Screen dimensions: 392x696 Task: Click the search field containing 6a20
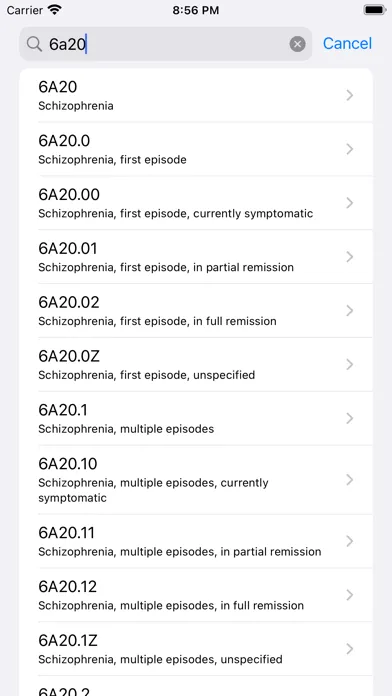[166, 44]
